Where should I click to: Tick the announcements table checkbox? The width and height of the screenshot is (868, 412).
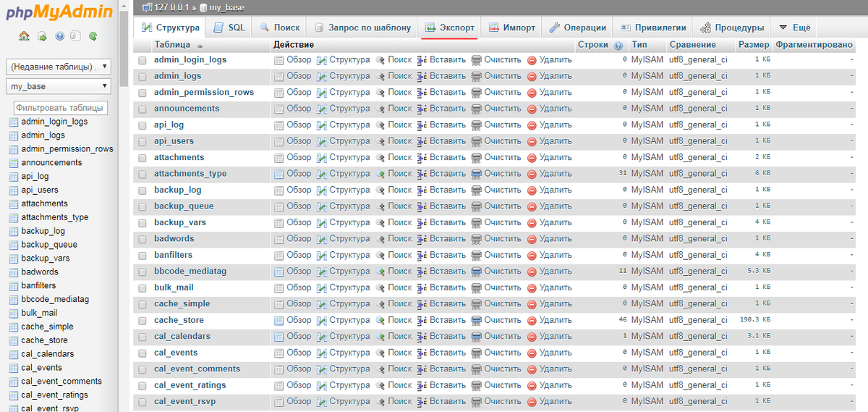(142, 109)
